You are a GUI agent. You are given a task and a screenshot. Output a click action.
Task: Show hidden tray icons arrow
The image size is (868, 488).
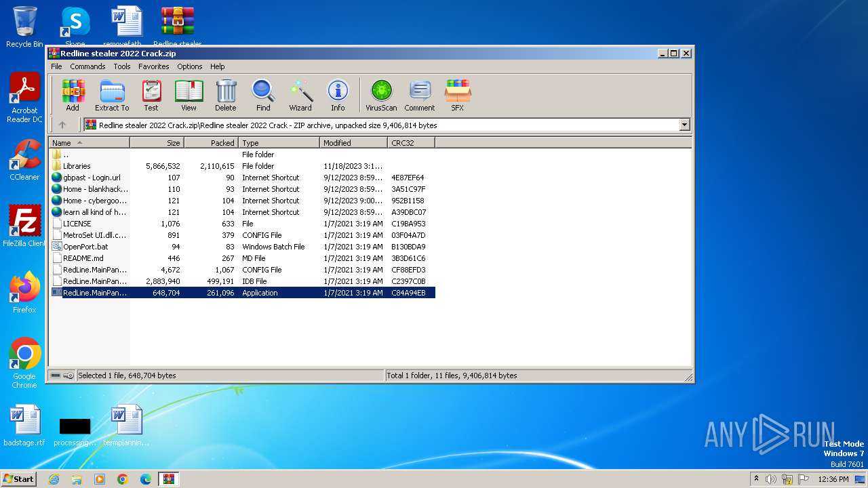[756, 479]
